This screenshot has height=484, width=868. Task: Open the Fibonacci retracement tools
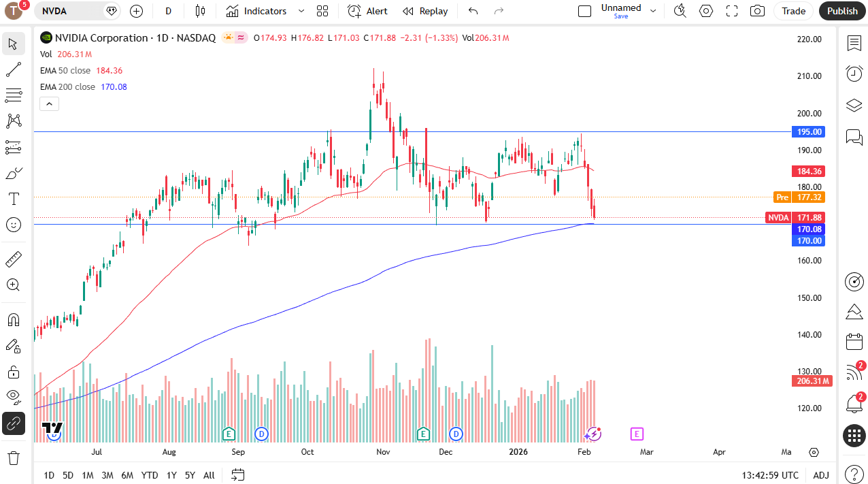13,95
